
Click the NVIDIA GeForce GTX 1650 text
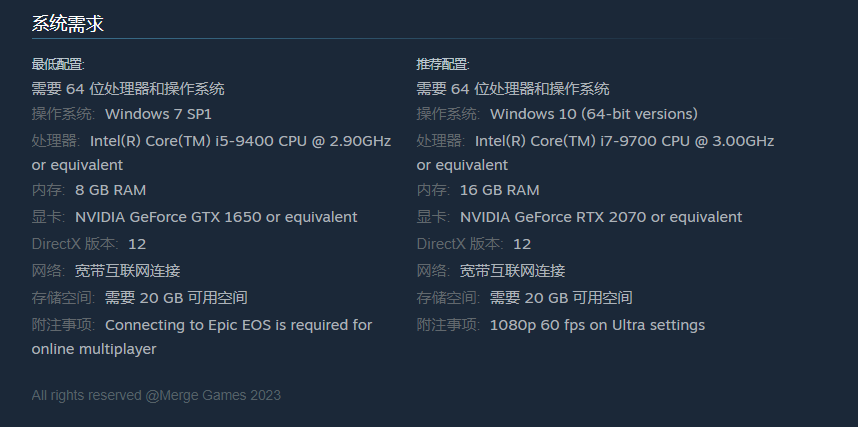pyautogui.click(x=215, y=217)
